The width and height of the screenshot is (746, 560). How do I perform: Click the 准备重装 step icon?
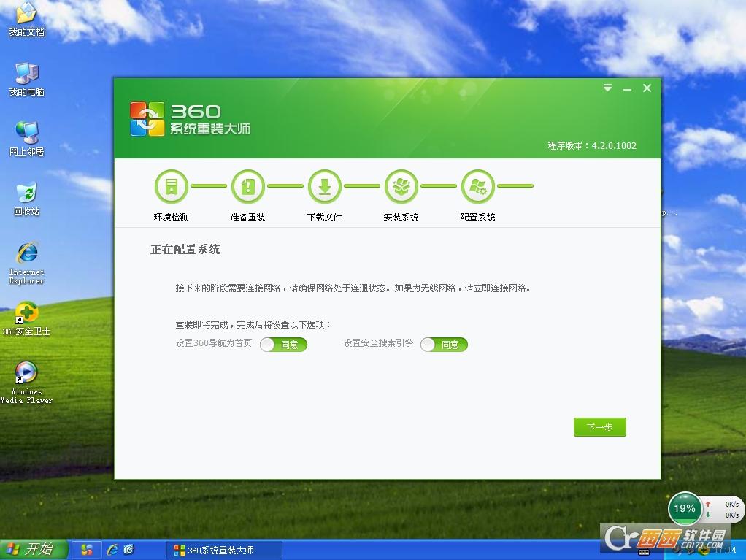tap(248, 186)
